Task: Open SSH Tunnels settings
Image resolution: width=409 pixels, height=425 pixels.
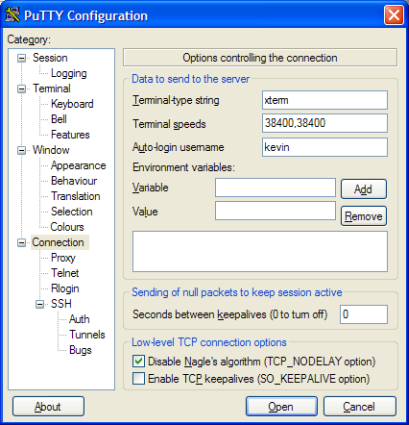Action: (87, 334)
